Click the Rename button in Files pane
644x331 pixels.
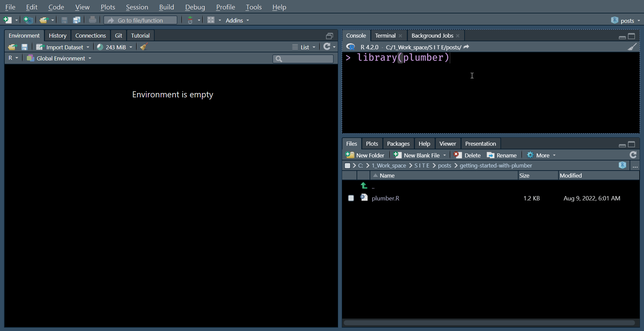tap(502, 155)
